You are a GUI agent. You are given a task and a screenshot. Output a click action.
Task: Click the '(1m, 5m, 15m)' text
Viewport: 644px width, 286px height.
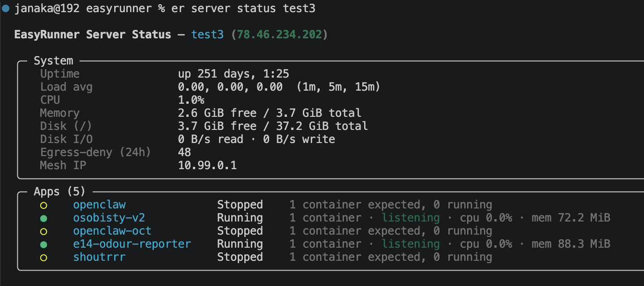[339, 87]
